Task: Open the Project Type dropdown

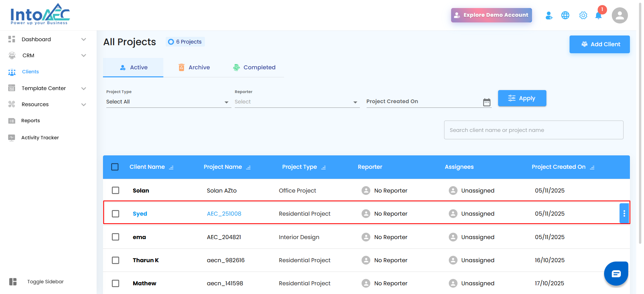Action: click(168, 102)
